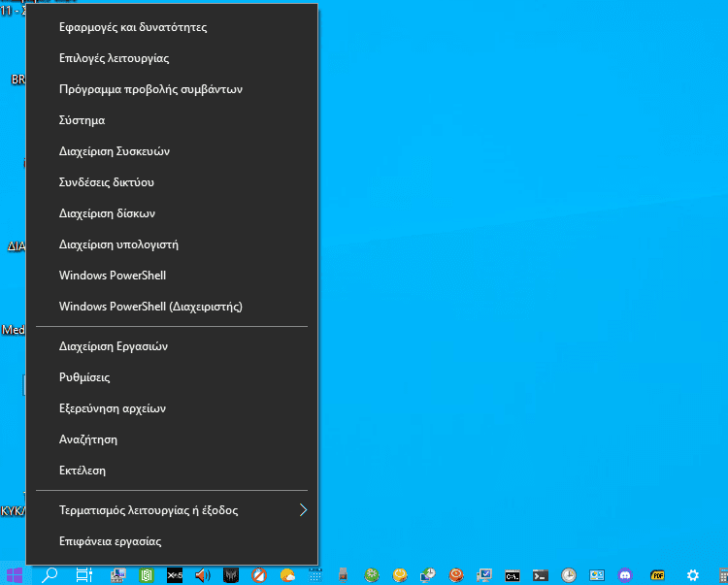Open the yellow PDF app in taskbar

[657, 574]
